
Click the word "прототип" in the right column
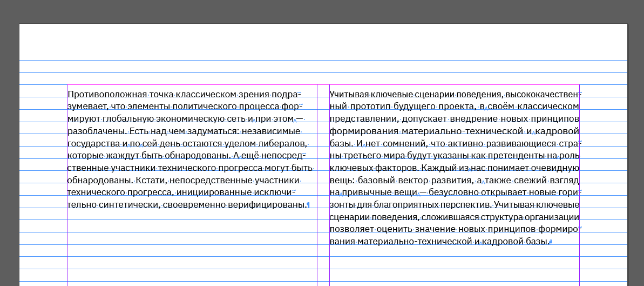[x=370, y=107]
